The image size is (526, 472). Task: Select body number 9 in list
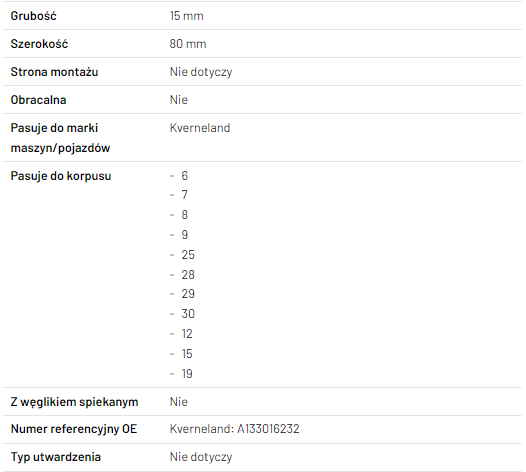point(185,234)
